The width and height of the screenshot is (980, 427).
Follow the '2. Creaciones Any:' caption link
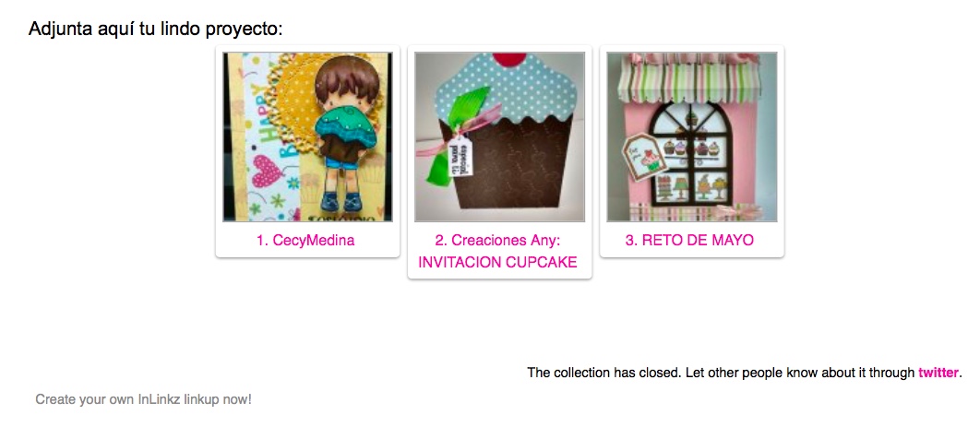pyautogui.click(x=497, y=241)
